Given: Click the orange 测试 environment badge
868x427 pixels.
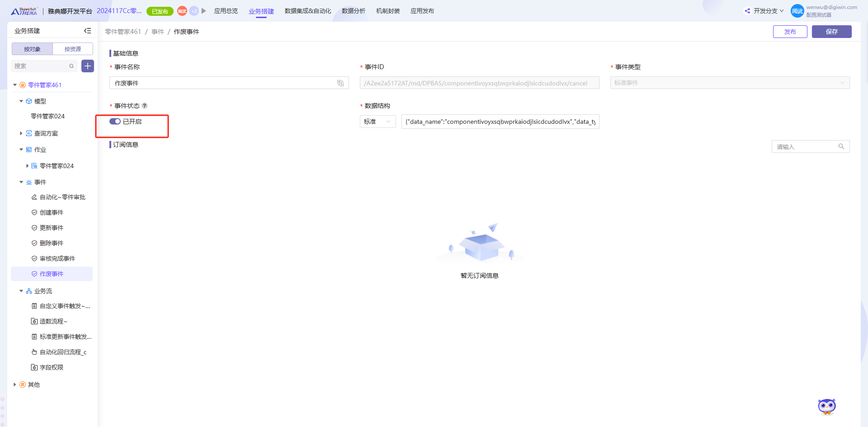Looking at the screenshot, I should pos(182,11).
